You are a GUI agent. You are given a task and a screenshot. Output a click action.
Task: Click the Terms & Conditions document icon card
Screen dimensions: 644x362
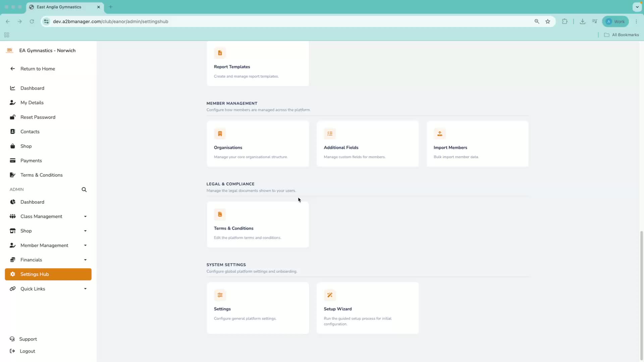click(220, 215)
